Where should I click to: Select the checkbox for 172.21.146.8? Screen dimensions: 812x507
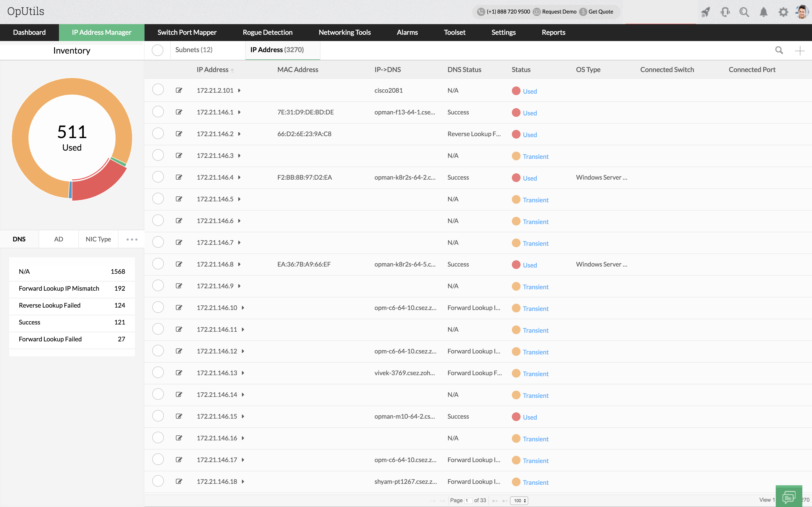point(158,264)
